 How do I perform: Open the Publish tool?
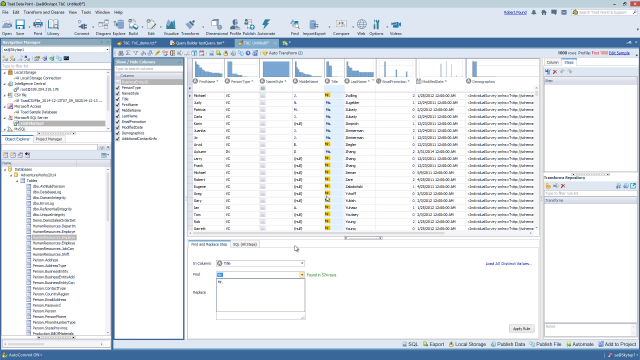249,27
